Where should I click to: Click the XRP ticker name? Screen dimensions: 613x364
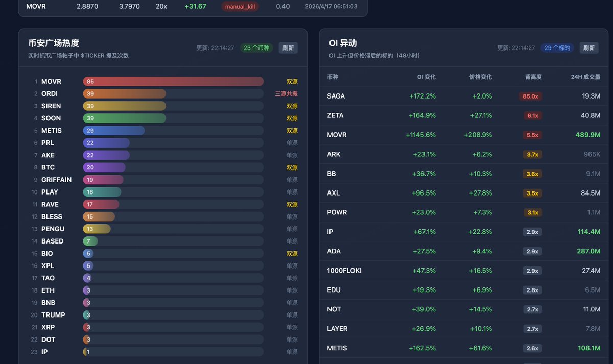[x=48, y=327]
